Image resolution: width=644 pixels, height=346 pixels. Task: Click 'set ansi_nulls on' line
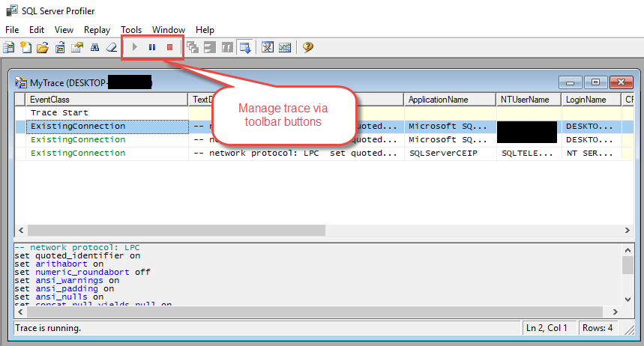[x=58, y=297]
